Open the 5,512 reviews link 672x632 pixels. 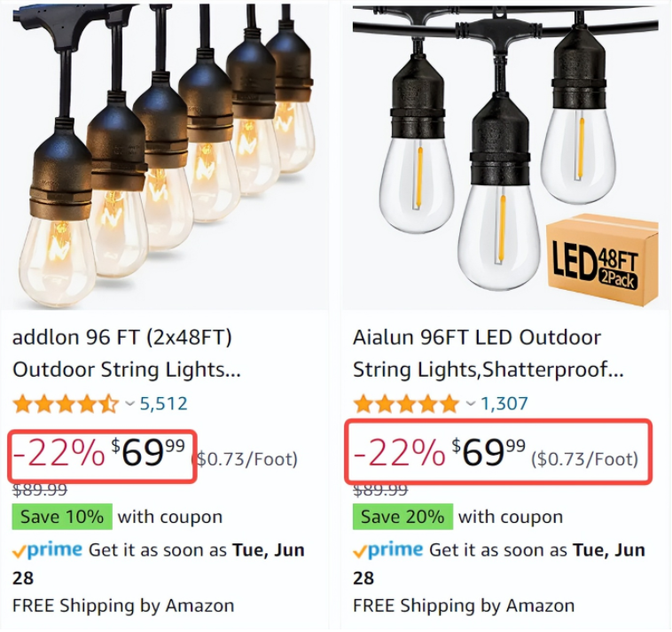click(164, 404)
